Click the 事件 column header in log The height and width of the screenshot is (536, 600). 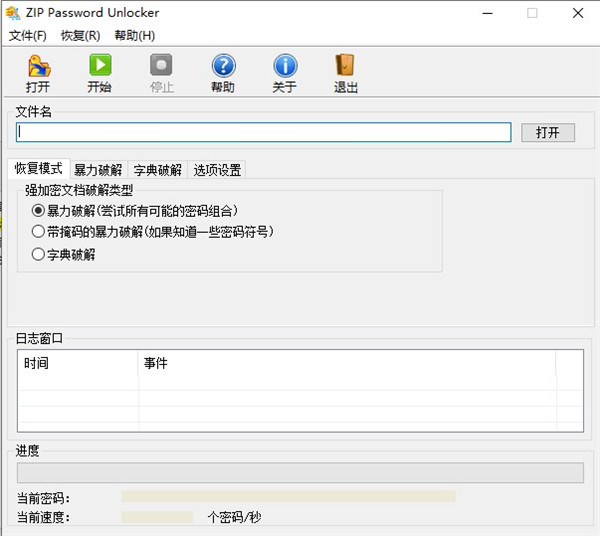coord(346,363)
